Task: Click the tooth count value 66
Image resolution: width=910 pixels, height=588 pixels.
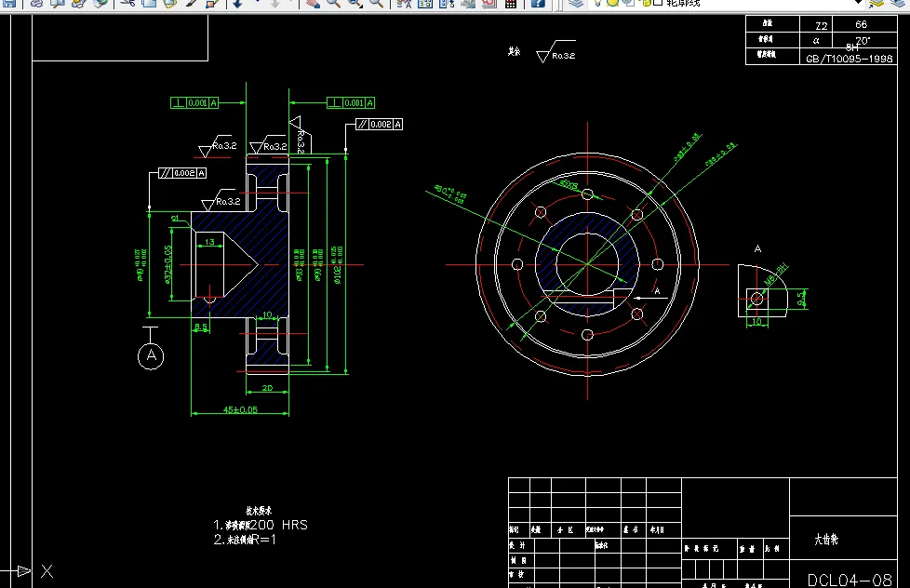Action: point(862,24)
